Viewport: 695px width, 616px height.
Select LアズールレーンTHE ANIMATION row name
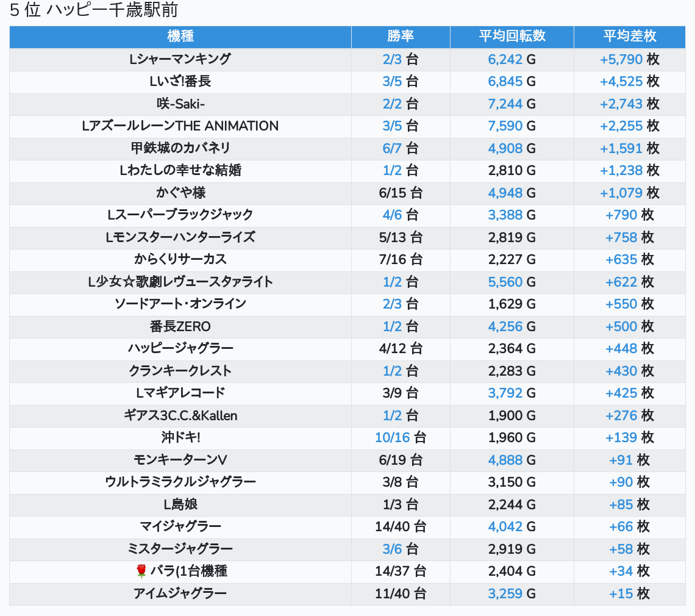(180, 126)
